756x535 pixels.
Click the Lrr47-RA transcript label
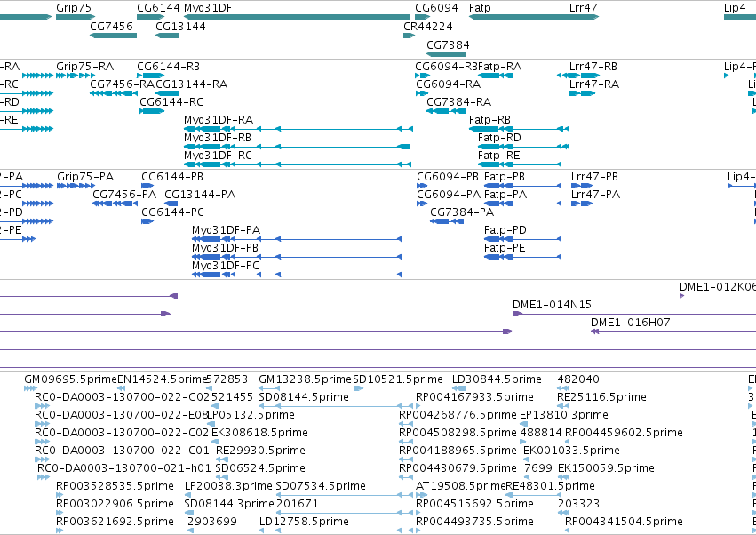point(594,84)
